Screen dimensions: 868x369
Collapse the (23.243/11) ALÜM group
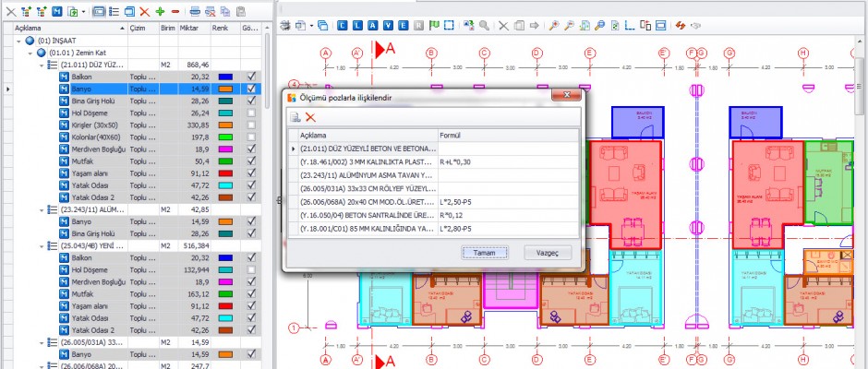pyautogui.click(x=42, y=209)
